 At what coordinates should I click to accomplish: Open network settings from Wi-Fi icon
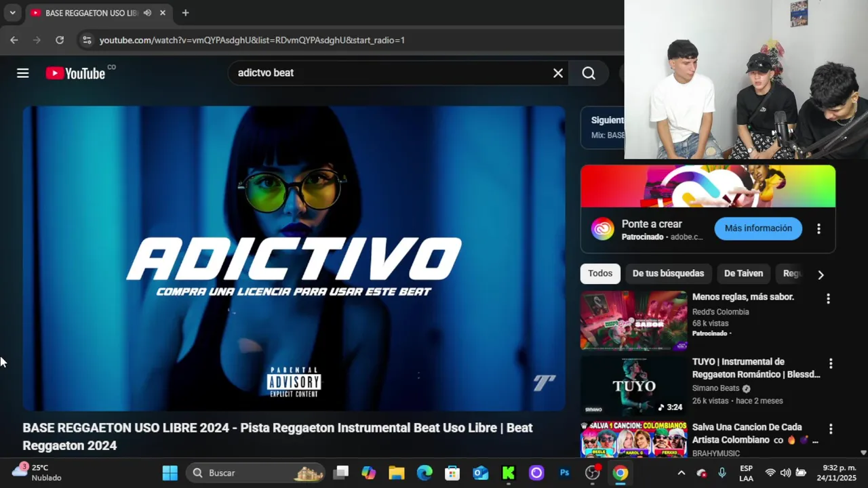(770, 473)
